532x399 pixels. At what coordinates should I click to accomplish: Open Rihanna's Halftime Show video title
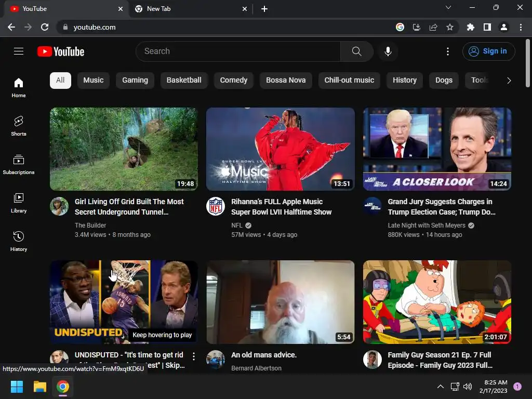(281, 207)
